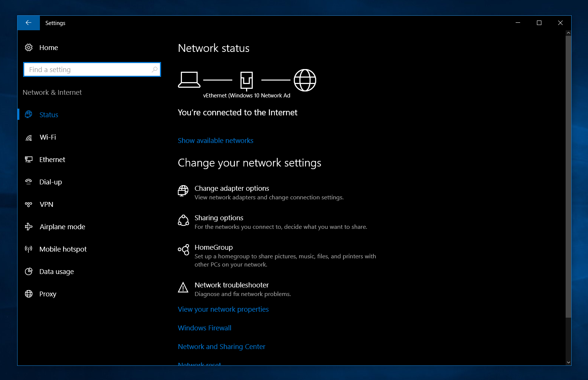Click the Ethernet adapter icon in diagram
588x380 pixels.
[x=246, y=81]
